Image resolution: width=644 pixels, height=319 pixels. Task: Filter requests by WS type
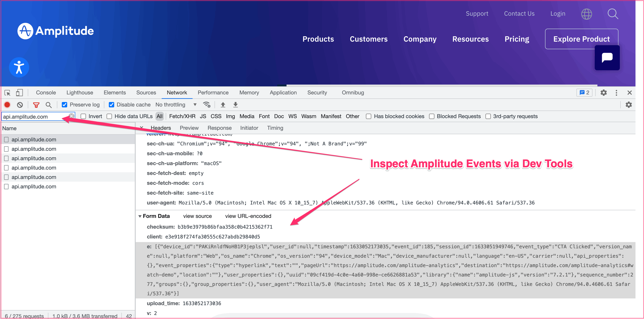tap(292, 116)
